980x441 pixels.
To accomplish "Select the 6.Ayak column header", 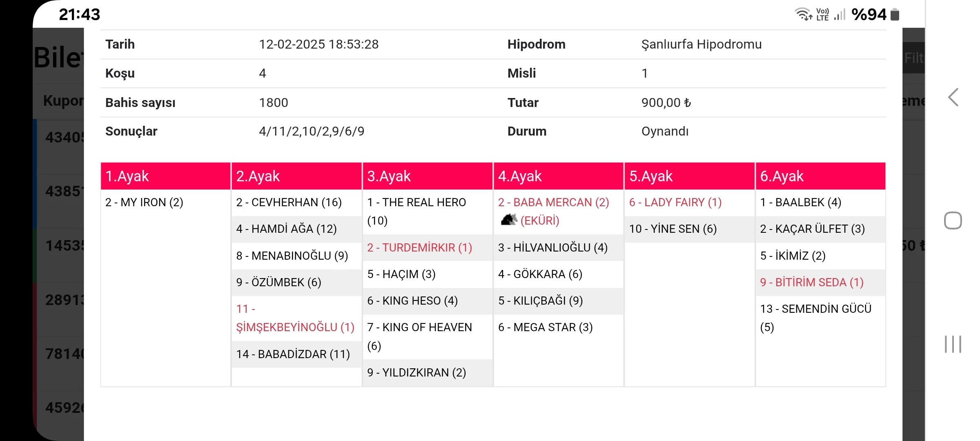I will 820,176.
